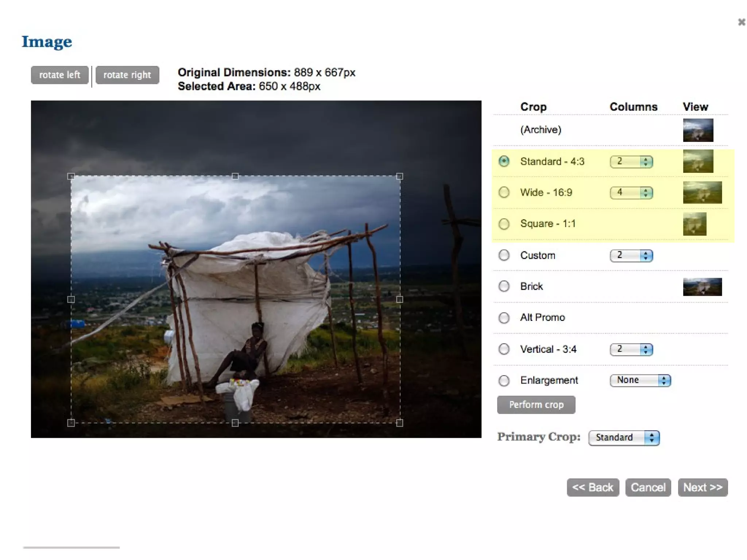Click top-left crop selection handle
Screen dimensions: 747x560
[x=71, y=176]
